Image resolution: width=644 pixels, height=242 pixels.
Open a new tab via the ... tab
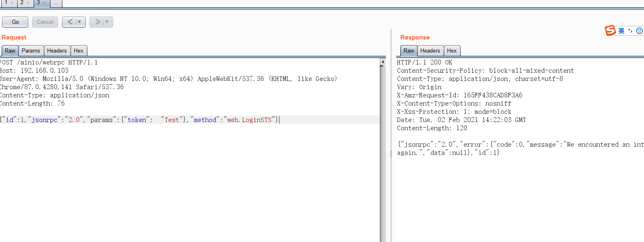56,3
